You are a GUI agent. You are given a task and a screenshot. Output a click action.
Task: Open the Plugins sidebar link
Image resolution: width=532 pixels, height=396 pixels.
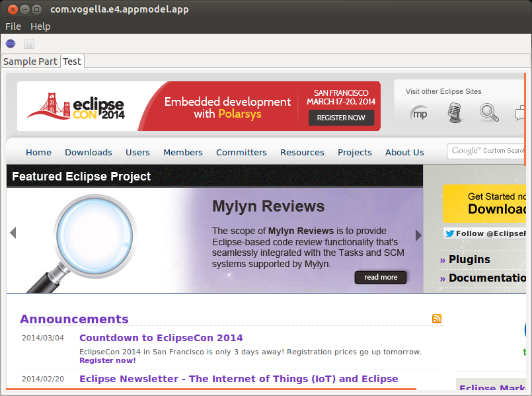469,260
